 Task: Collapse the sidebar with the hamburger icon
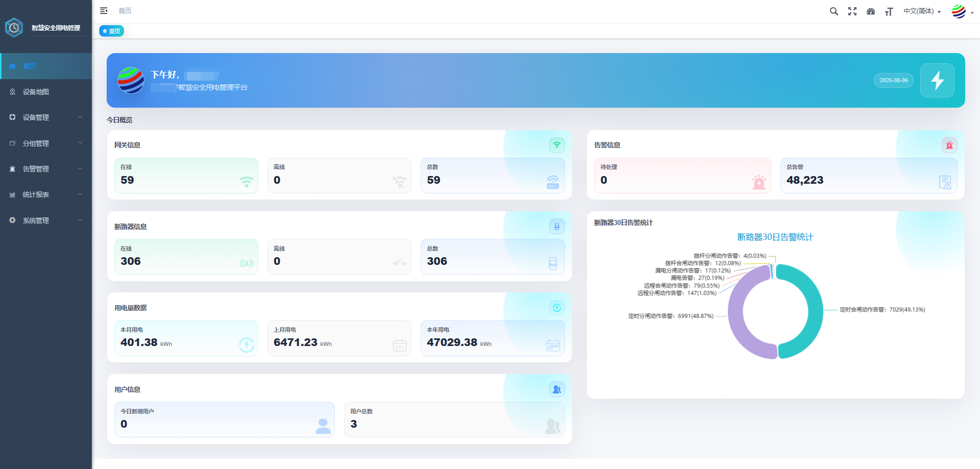point(104,11)
